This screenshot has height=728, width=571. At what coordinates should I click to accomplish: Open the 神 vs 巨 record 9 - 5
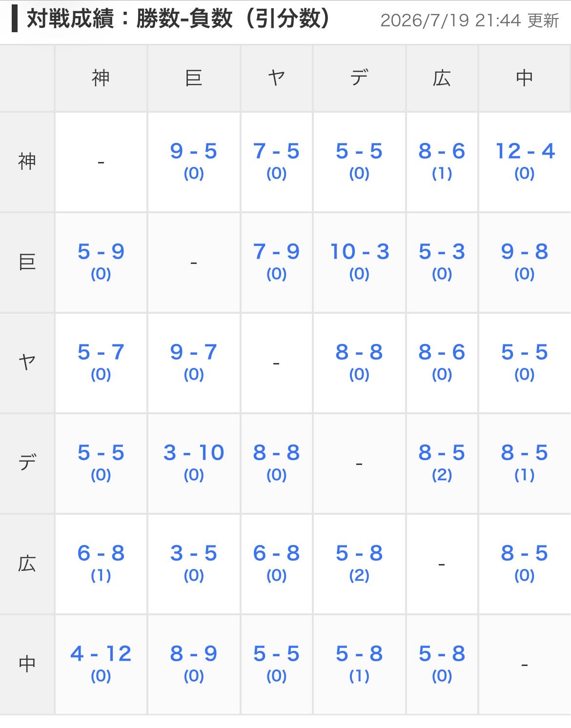coord(194,161)
